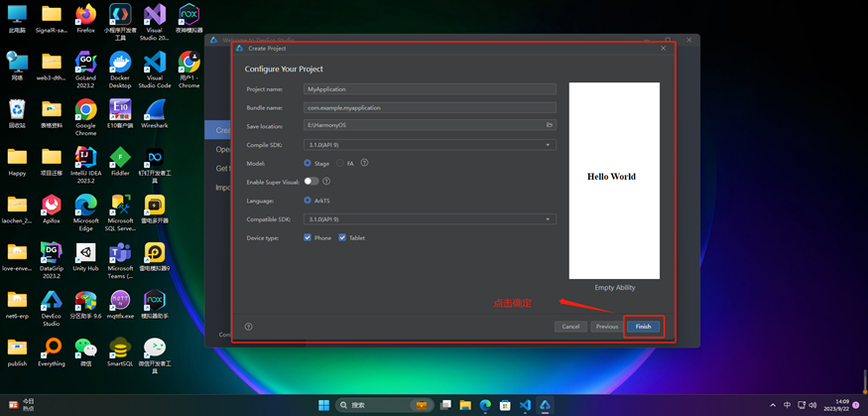Open Firefox desktop shortcut

click(x=85, y=19)
